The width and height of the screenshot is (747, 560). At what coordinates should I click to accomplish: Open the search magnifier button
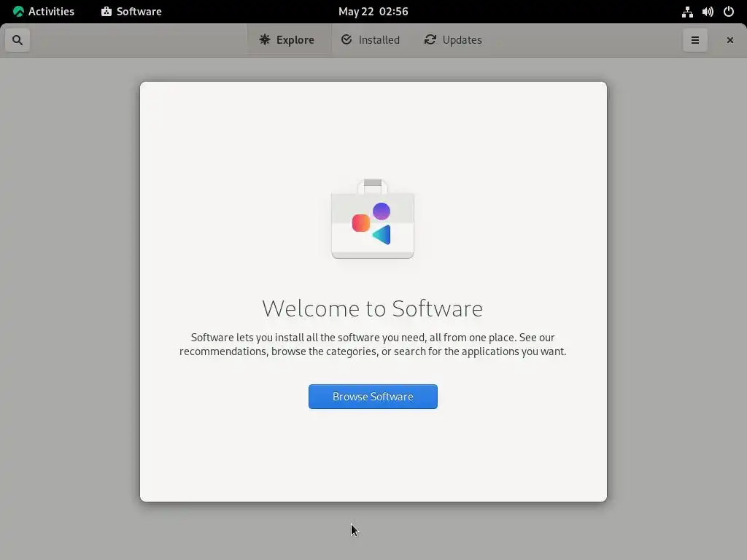pos(18,40)
